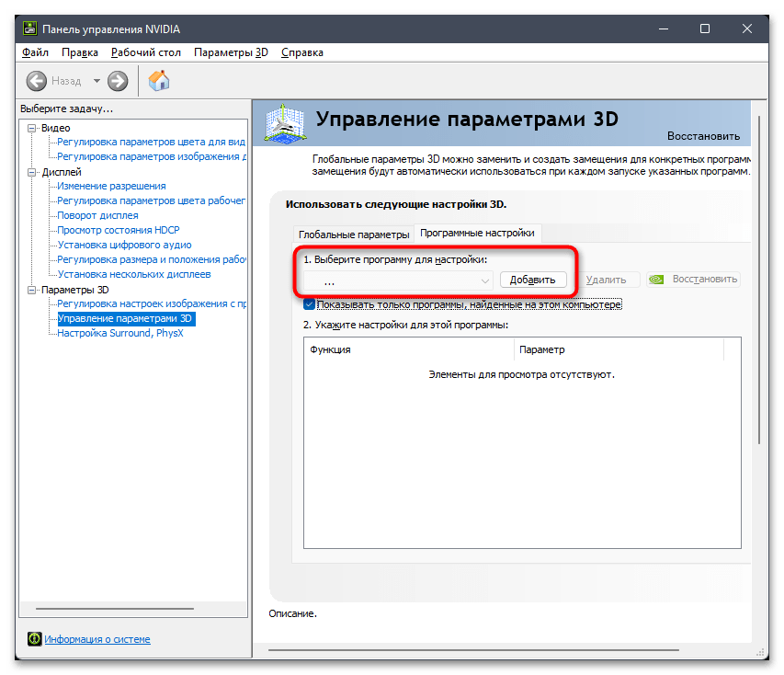Image resolution: width=784 pixels, height=675 pixels.
Task: Select Регулировка параметров цвета рабочего стола
Action: (152, 200)
